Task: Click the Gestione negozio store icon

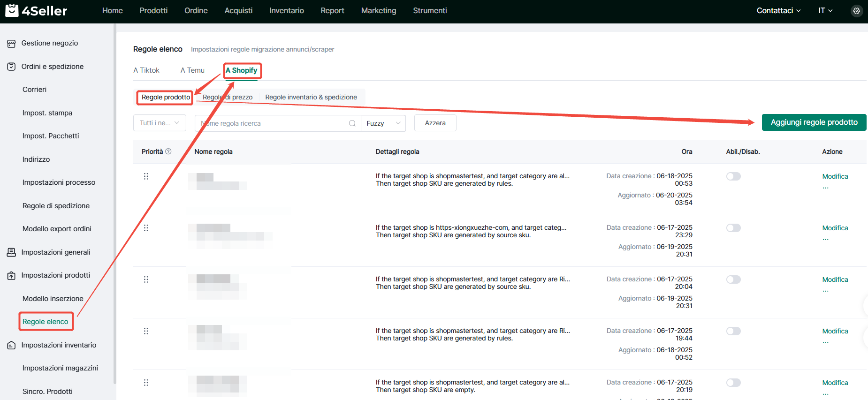Action: [x=11, y=44]
